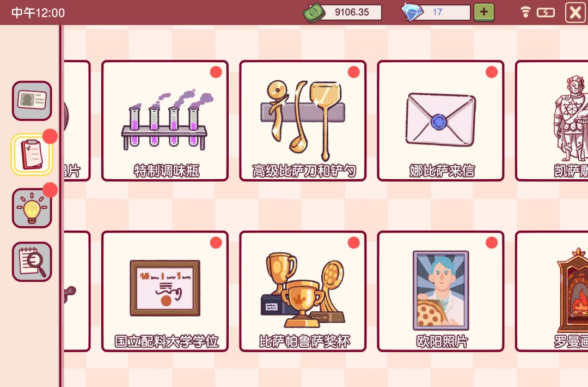The height and width of the screenshot is (387, 588).
Task: Select the clipboard checklist sidebar tab
Action: 32,154
